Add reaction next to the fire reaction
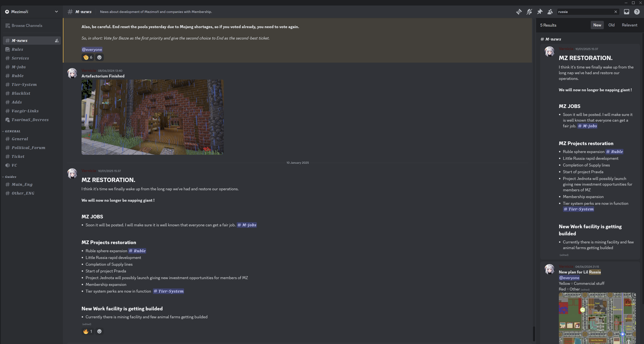 click(99, 331)
